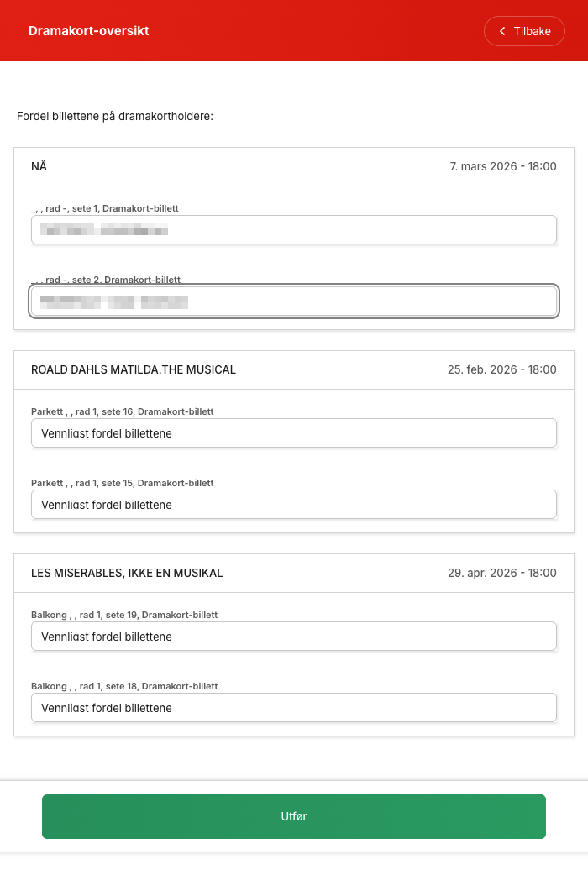The width and height of the screenshot is (588, 870).
Task: Open ticket selector for Matilda sete 15
Action: pos(294,505)
